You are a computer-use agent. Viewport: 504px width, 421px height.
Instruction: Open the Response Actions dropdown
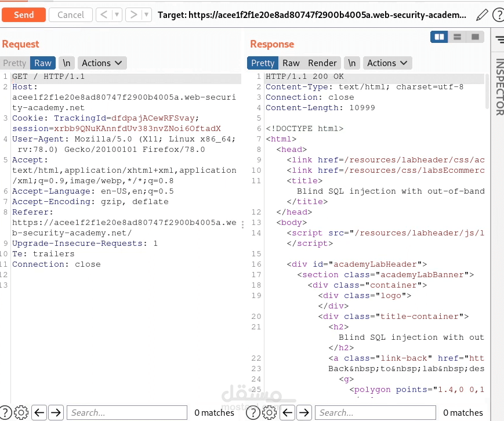[x=387, y=63]
